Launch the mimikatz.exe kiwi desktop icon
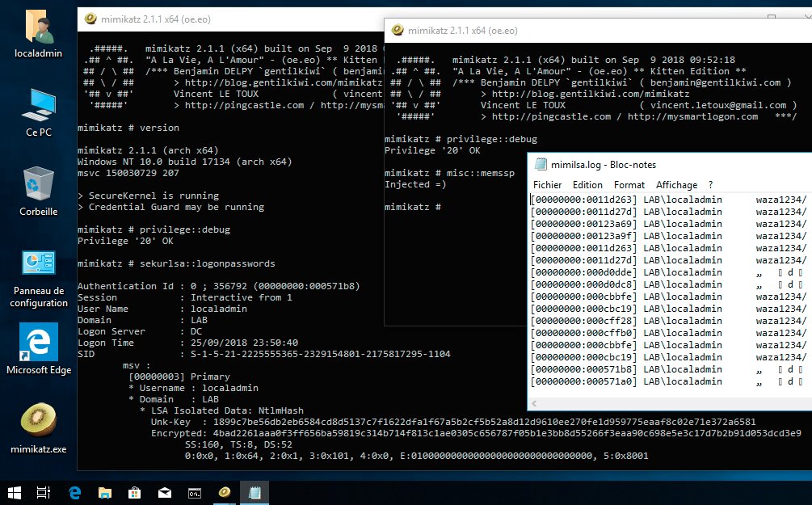812x505 pixels. point(38,419)
